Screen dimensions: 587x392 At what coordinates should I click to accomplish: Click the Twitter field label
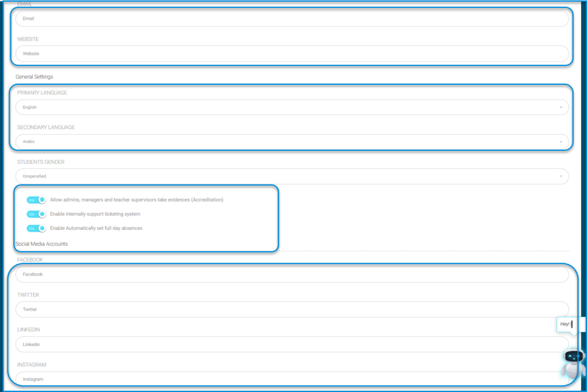pos(28,295)
